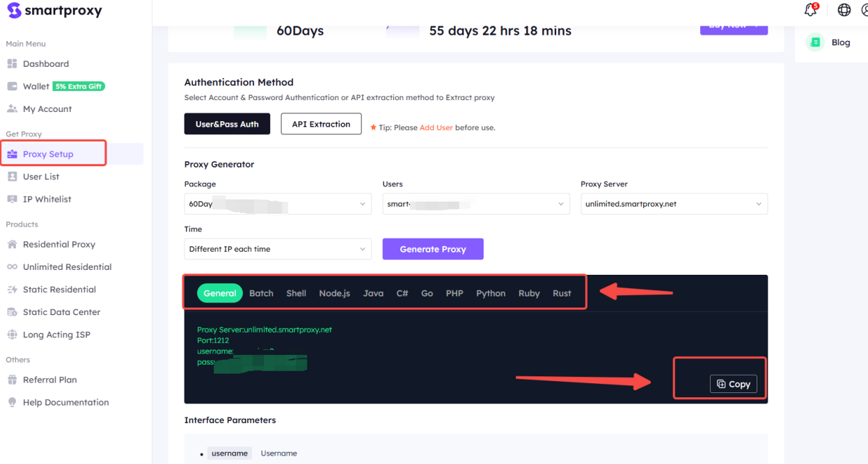The height and width of the screenshot is (464, 868).
Task: Click the Dashboard grid icon in sidebar
Action: point(12,64)
